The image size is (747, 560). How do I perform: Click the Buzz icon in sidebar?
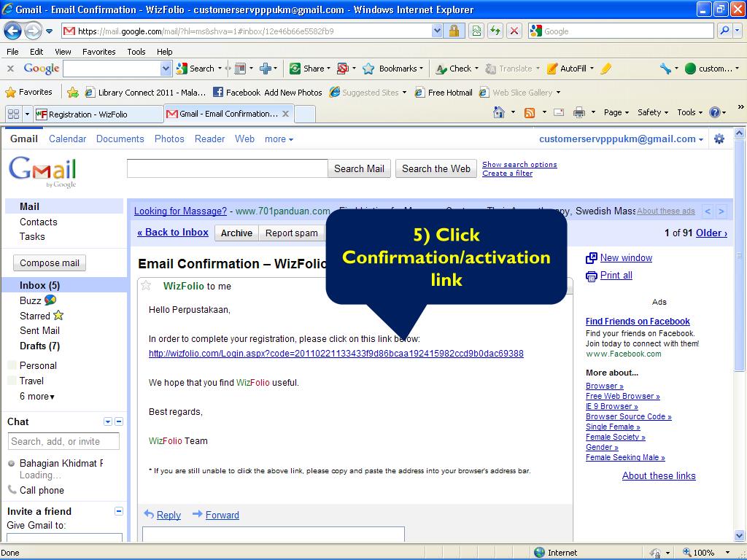point(50,300)
